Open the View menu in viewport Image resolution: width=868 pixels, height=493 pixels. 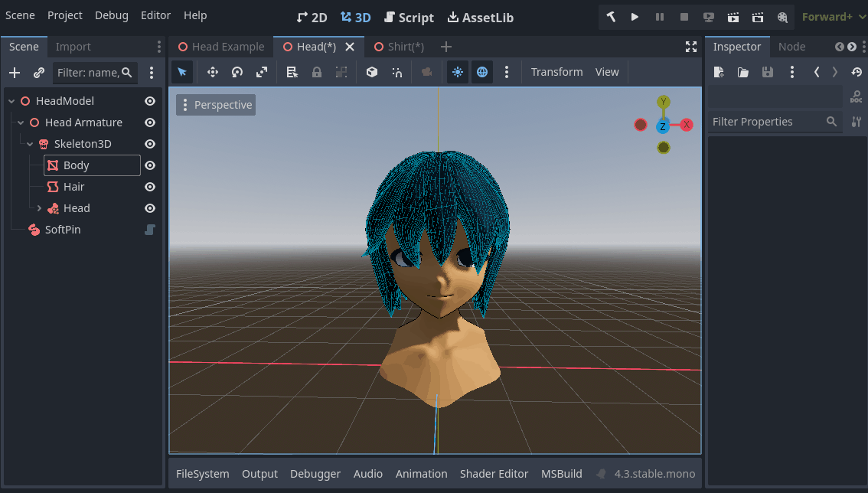coord(607,72)
